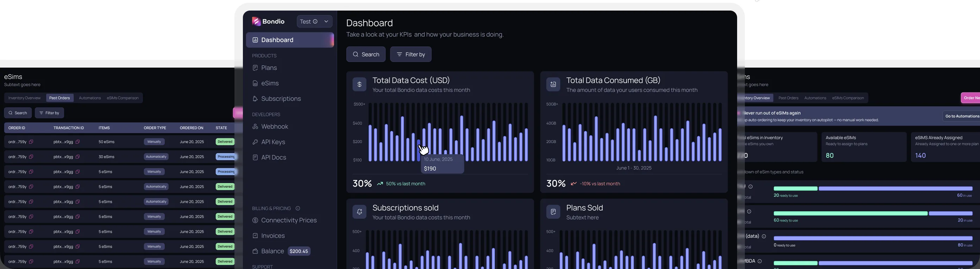The width and height of the screenshot is (980, 269).
Task: Open the Test environment dropdown
Action: 315,22
